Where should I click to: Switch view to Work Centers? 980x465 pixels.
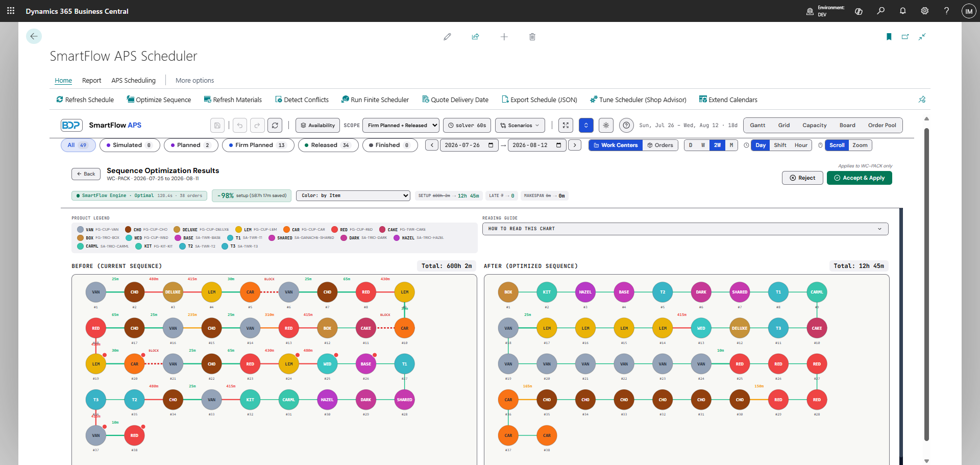coord(616,145)
